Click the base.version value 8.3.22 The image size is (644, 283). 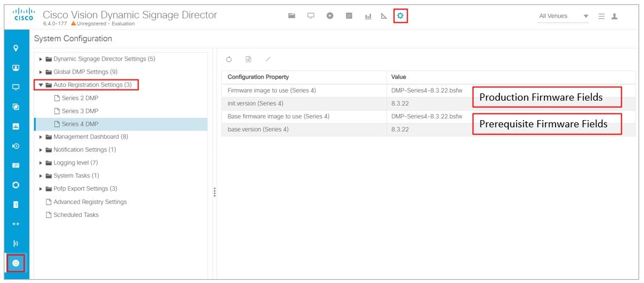400,130
